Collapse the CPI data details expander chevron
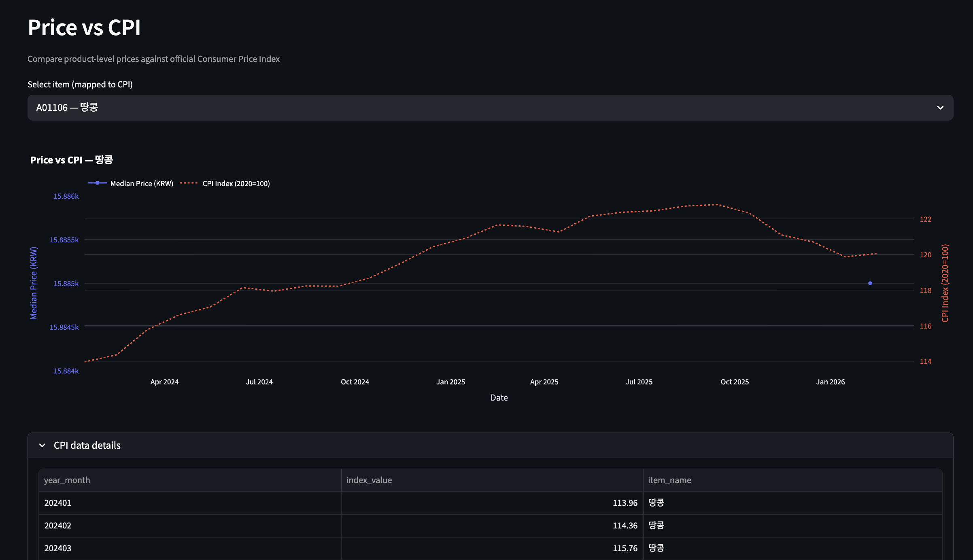Screen dimensions: 973x560 coord(42,445)
